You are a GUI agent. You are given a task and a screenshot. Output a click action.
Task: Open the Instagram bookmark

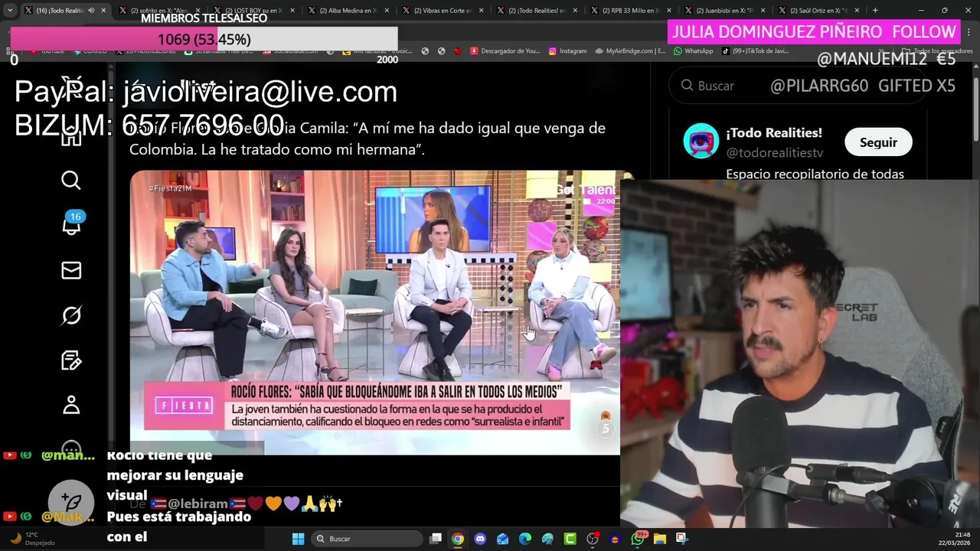tap(567, 51)
